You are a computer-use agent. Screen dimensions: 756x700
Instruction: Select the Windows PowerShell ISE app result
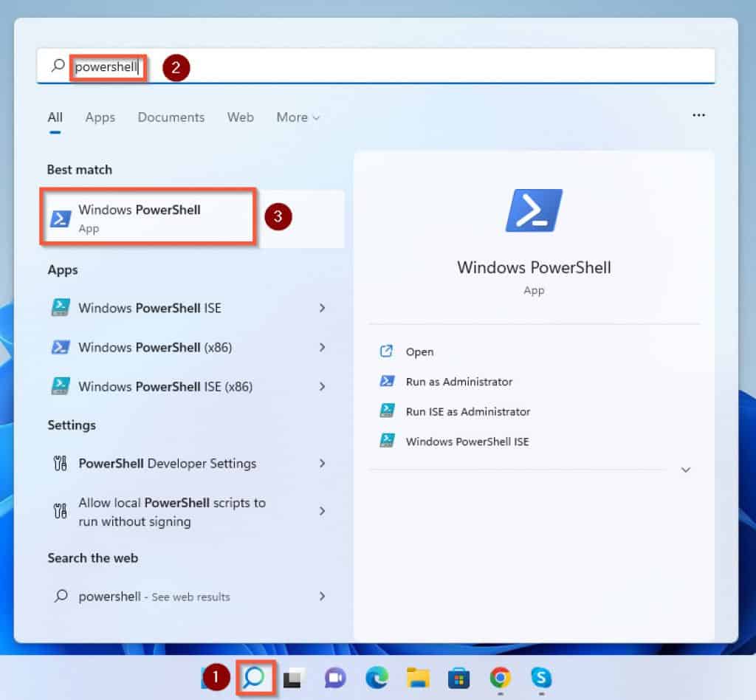pyautogui.click(x=190, y=308)
